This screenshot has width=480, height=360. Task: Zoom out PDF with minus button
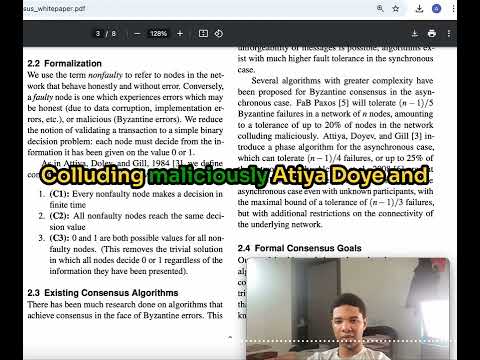tap(137, 34)
